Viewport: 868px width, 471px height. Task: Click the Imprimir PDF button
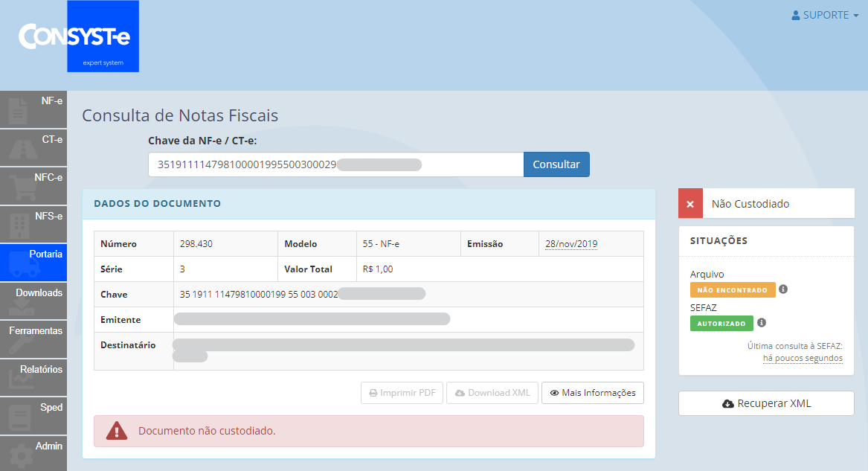402,393
